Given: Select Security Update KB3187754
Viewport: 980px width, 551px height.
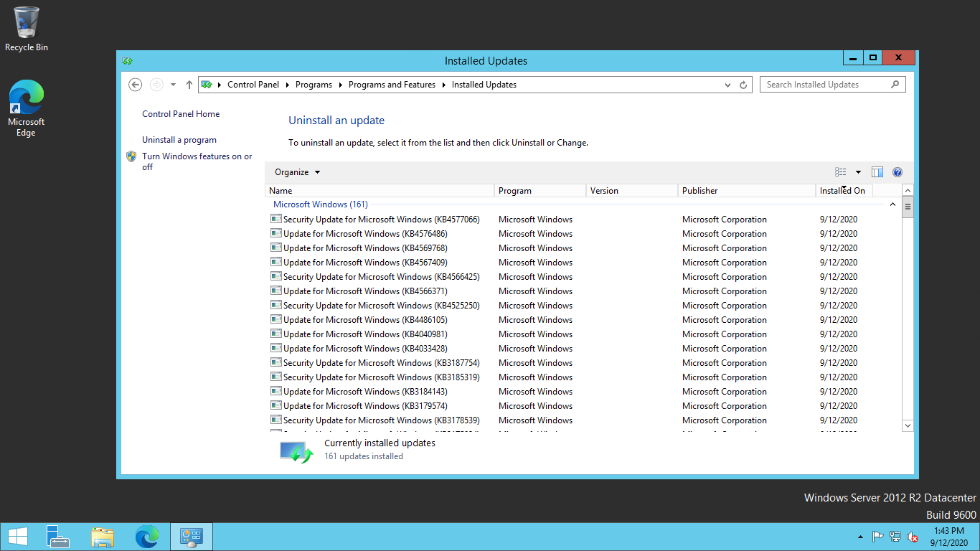Looking at the screenshot, I should pos(583,363).
